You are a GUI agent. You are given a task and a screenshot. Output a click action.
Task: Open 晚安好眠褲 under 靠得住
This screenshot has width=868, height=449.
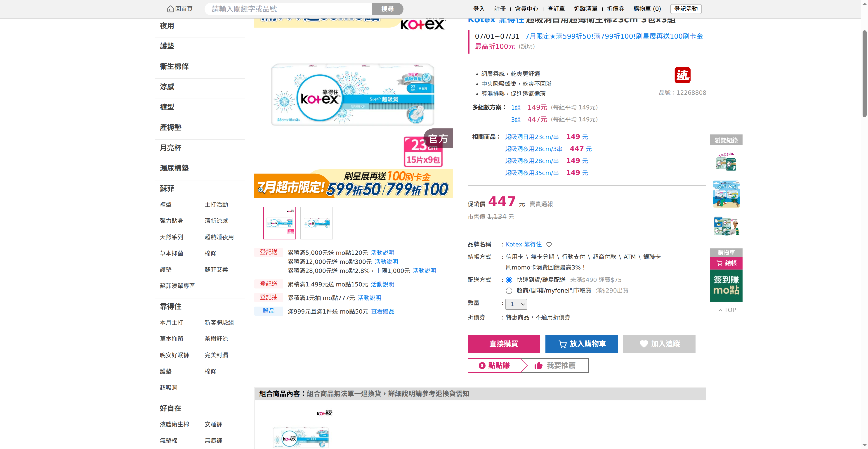pos(174,355)
